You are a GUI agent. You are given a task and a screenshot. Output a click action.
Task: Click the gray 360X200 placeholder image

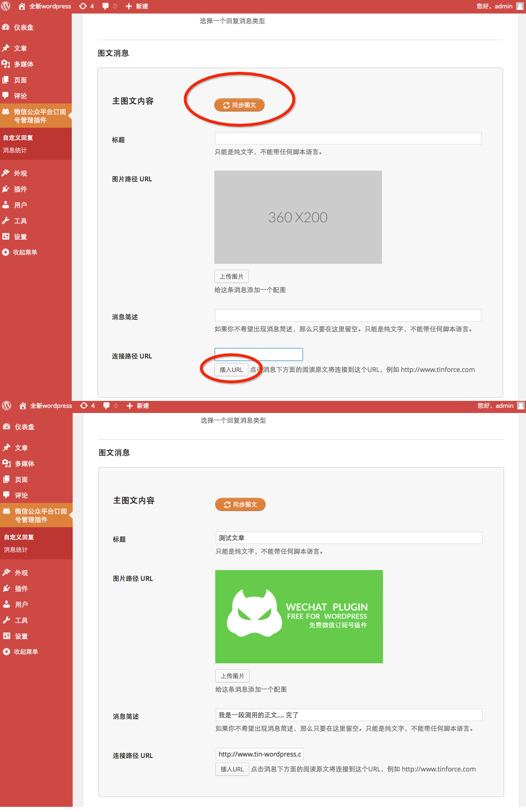[x=298, y=217]
